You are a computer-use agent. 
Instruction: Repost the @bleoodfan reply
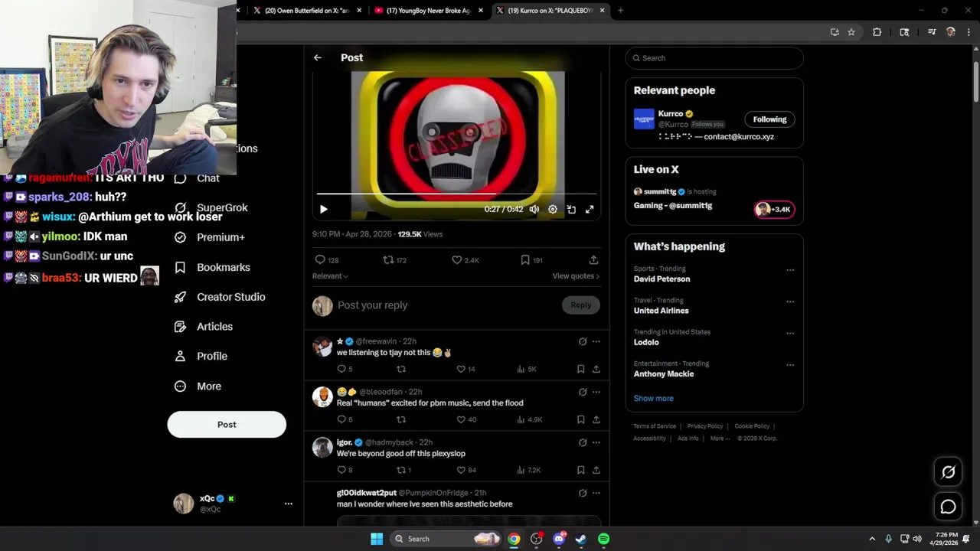click(x=401, y=419)
